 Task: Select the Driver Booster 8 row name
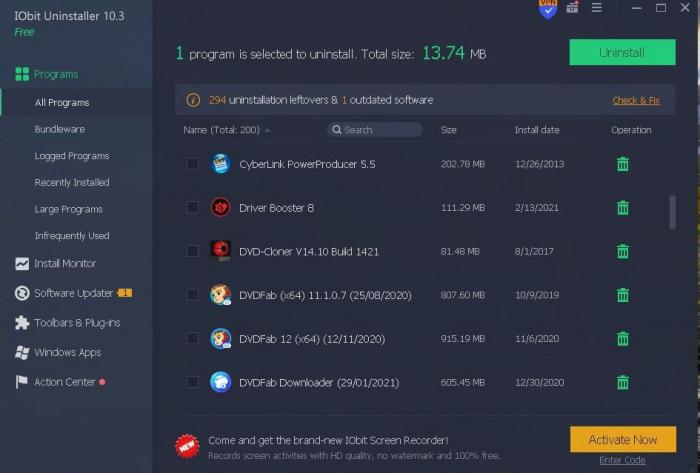[x=276, y=208]
